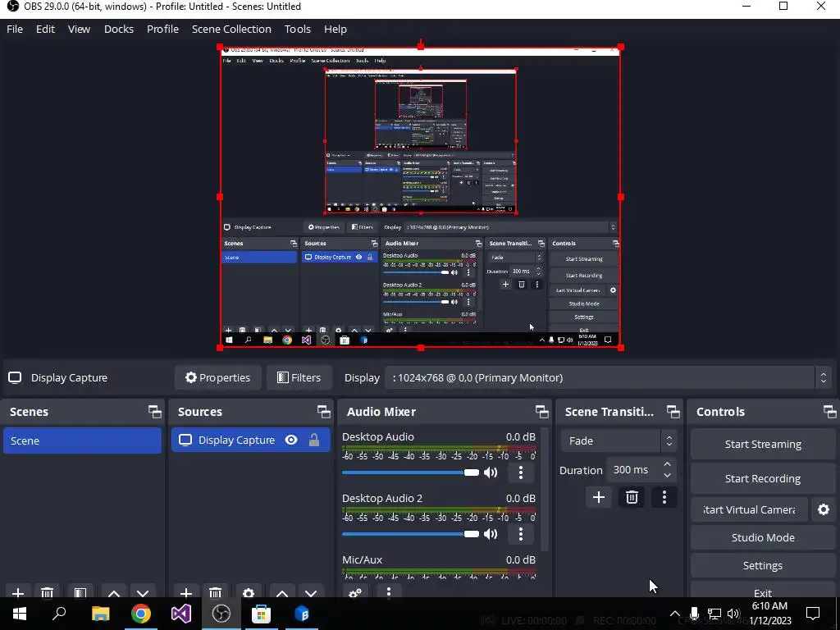Add a new scene with plus icon
This screenshot has width=840, height=630.
18,592
